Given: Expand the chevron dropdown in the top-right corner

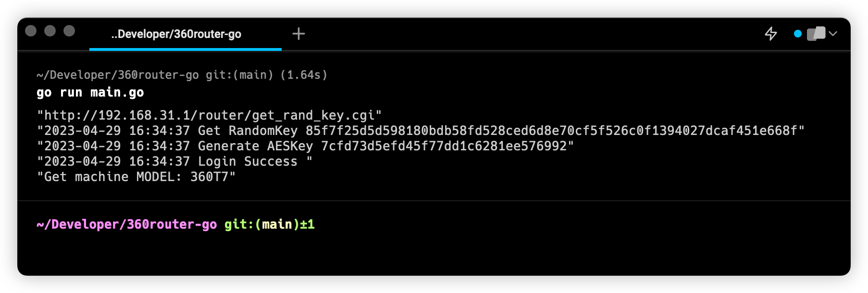Looking at the screenshot, I should pyautogui.click(x=833, y=34).
